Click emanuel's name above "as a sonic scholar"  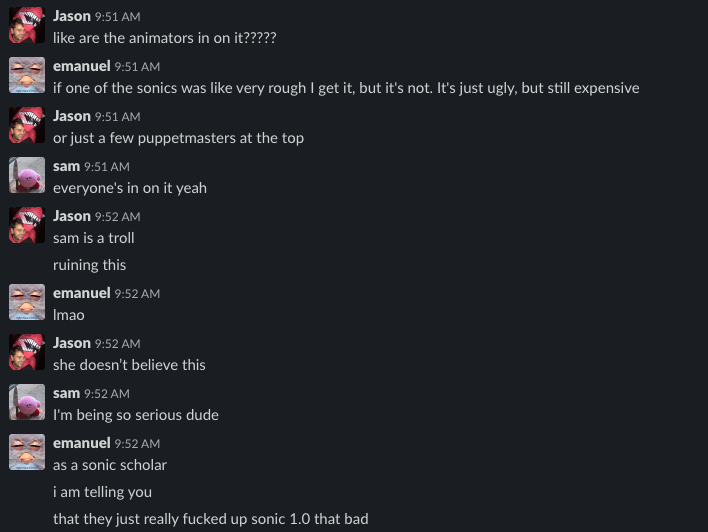[82, 443]
